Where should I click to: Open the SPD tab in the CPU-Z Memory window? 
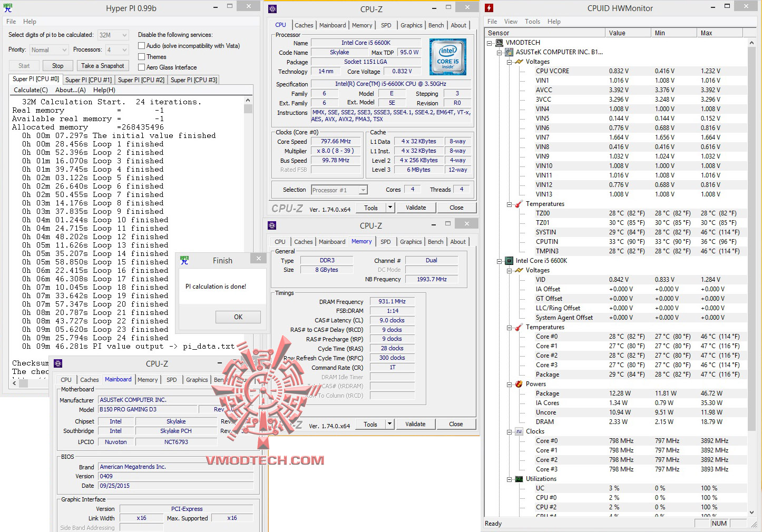386,242
